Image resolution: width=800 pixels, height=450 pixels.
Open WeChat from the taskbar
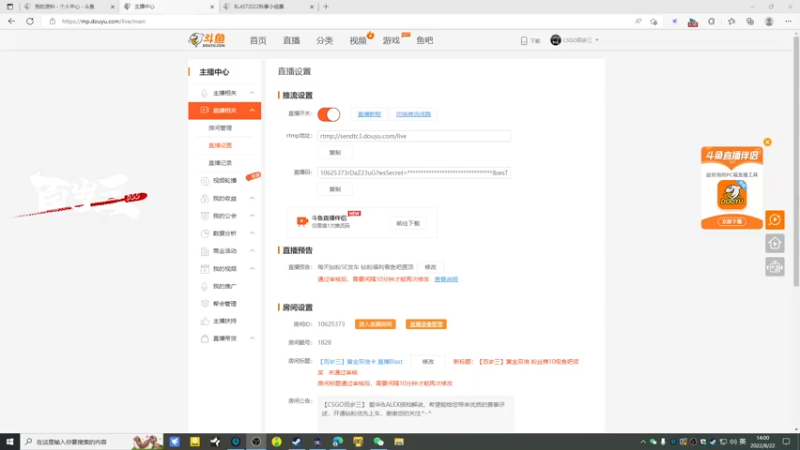point(379,442)
